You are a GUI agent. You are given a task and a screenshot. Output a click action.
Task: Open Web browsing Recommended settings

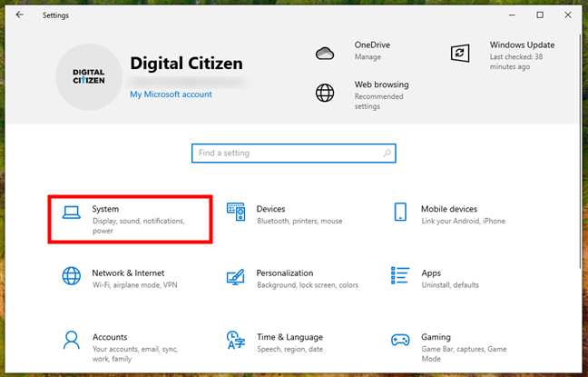(378, 102)
